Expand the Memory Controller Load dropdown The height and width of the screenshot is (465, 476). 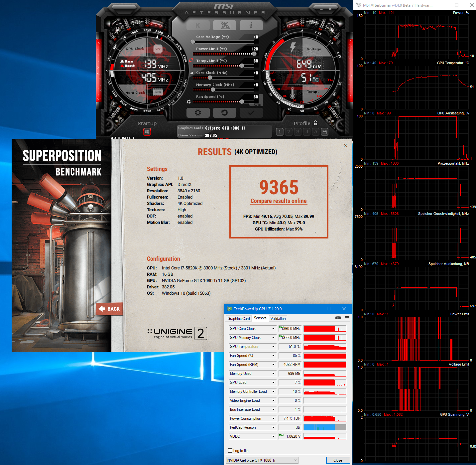coord(274,391)
